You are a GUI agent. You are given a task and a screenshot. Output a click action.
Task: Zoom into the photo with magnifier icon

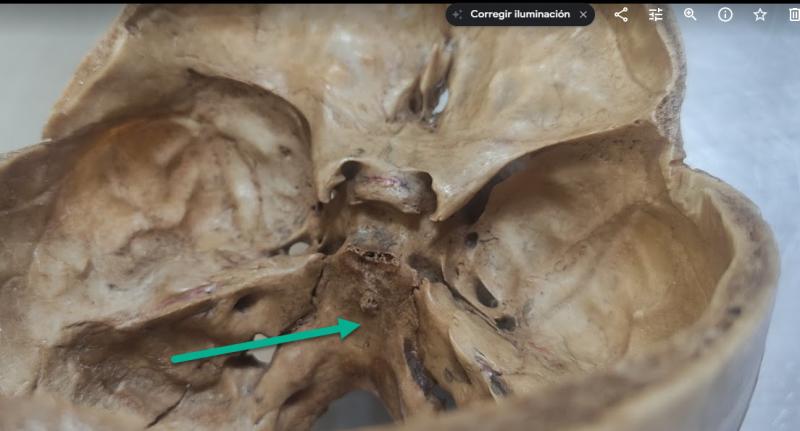pos(690,15)
